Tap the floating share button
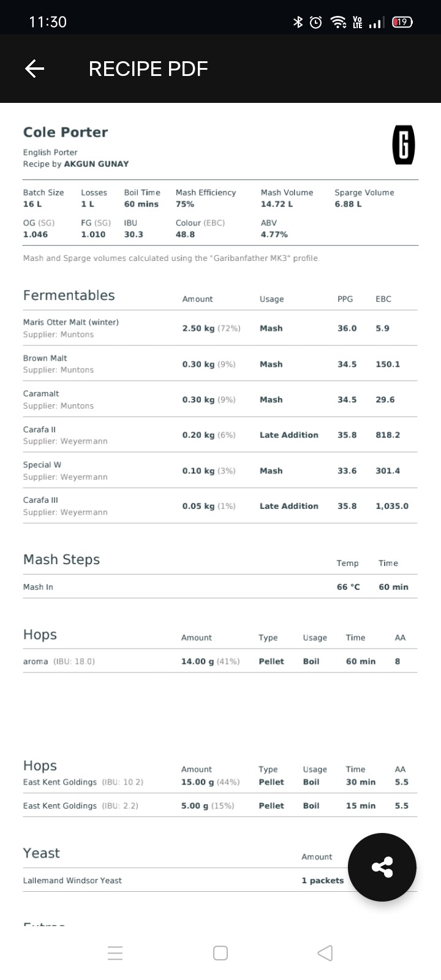 point(382,867)
